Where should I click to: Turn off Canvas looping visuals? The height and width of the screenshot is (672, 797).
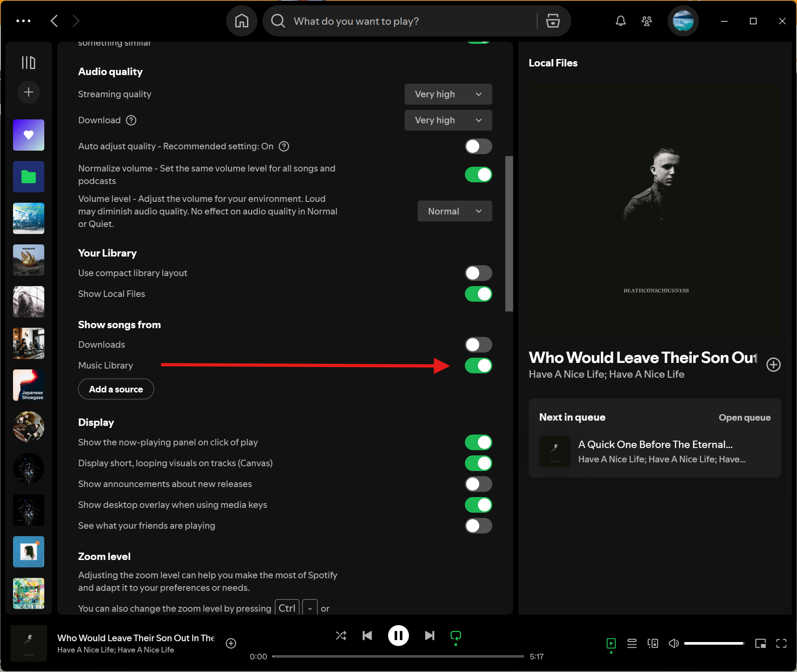[x=478, y=463]
